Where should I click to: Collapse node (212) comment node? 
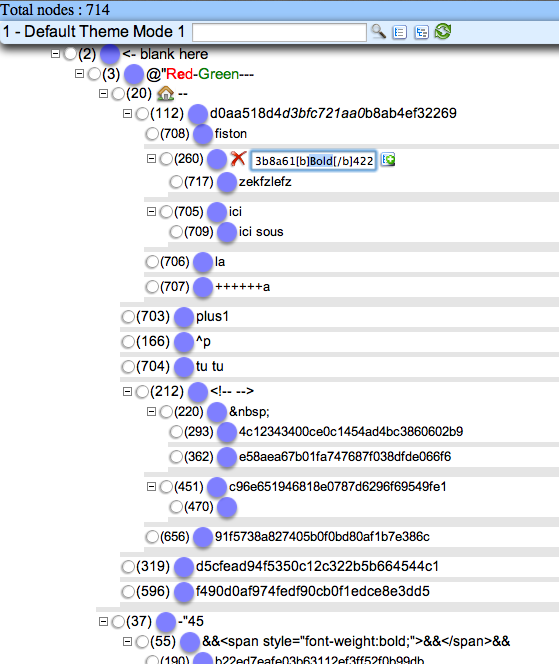127,391
